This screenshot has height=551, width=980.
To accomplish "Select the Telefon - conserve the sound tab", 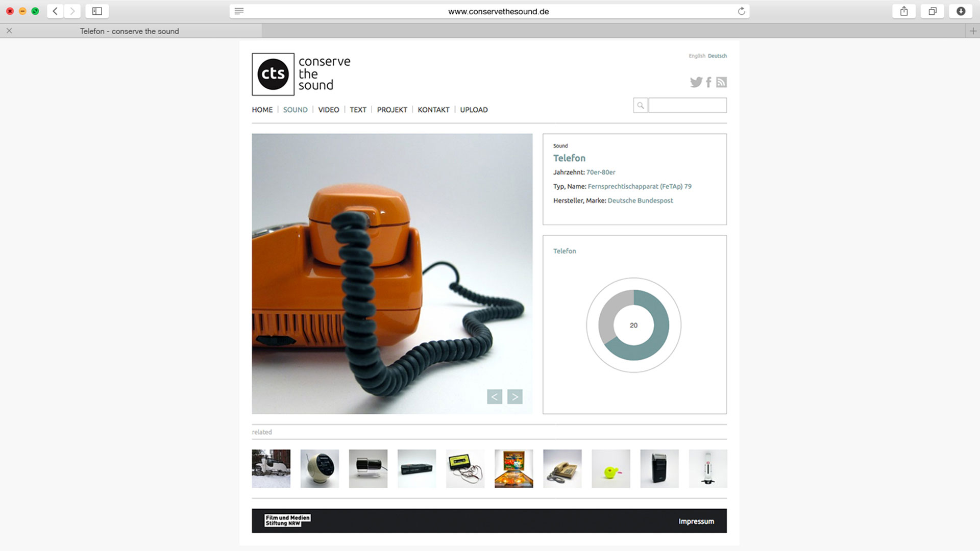I will pyautogui.click(x=131, y=31).
